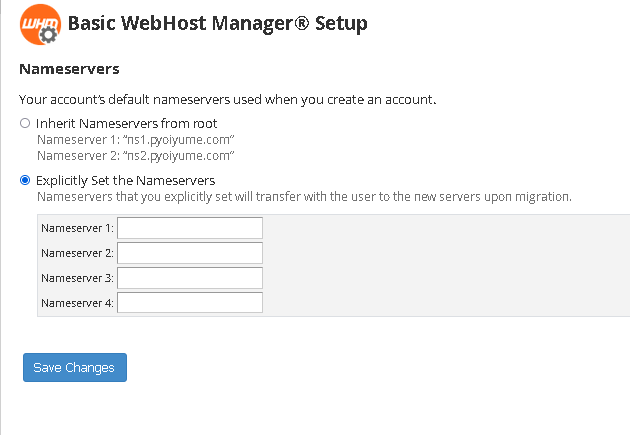630x435 pixels.
Task: Click the Nameservers section heading
Action: [70, 70]
